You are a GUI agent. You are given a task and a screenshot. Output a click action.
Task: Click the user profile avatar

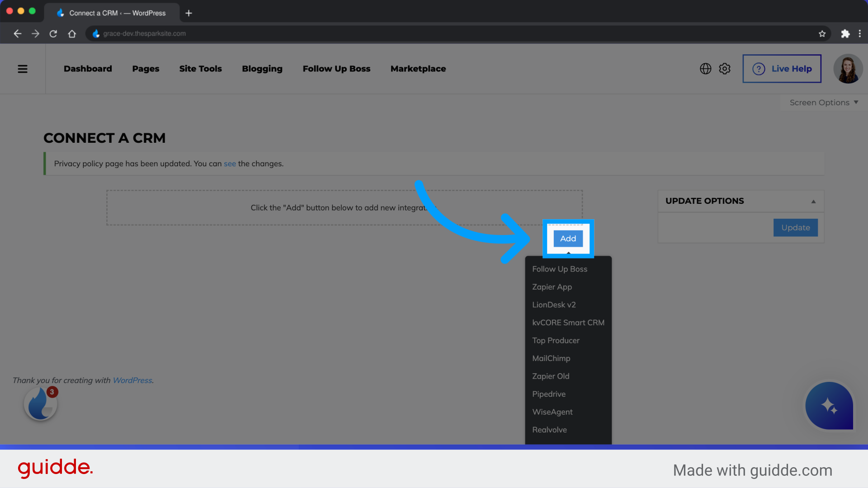click(x=848, y=69)
